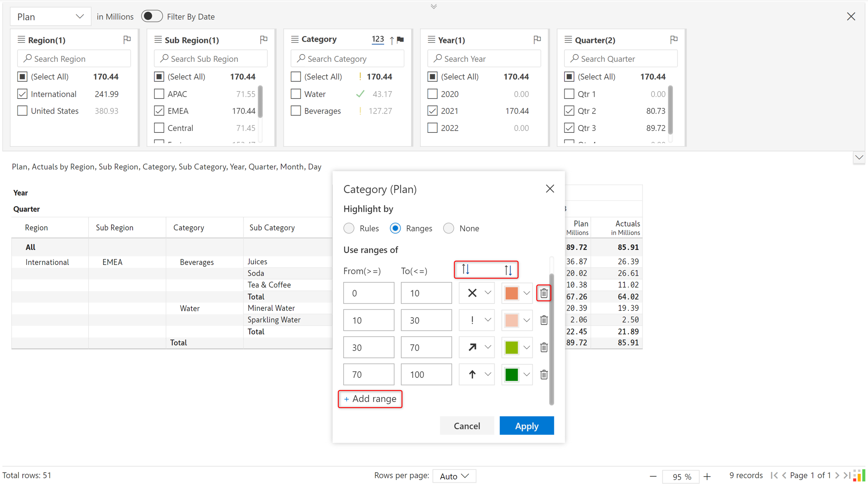Go to the next page arrow
The width and height of the screenshot is (868, 487).
837,475
